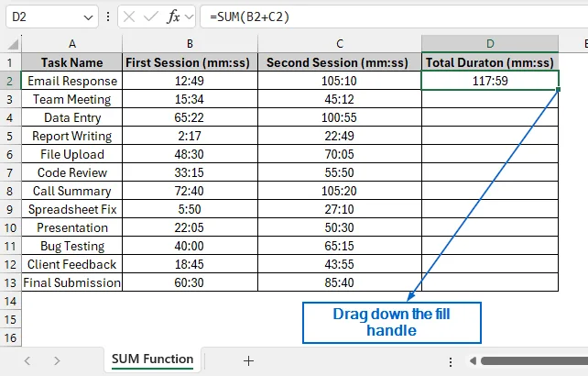Viewport: 588px width, 376px height.
Task: Select the Email Response cell
Action: point(72,81)
